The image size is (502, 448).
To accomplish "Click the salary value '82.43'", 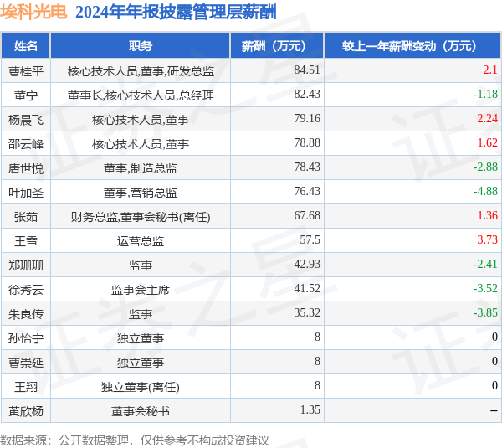I will coord(307,95).
